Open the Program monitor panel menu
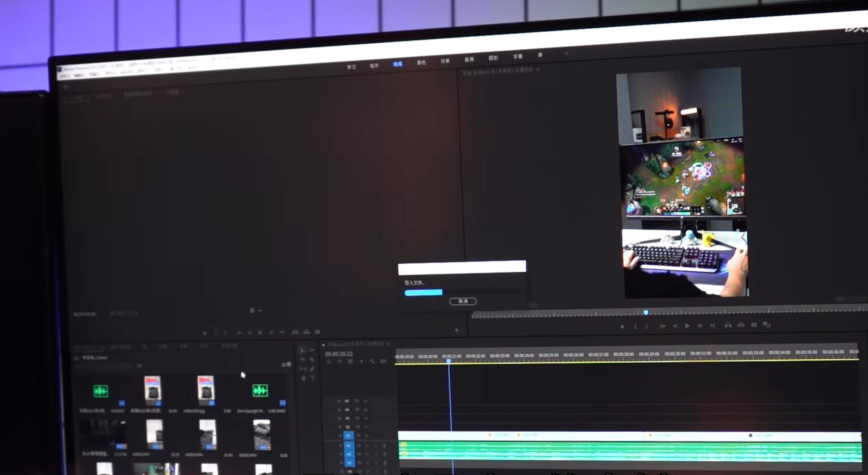This screenshot has width=868, height=475. 538,70
